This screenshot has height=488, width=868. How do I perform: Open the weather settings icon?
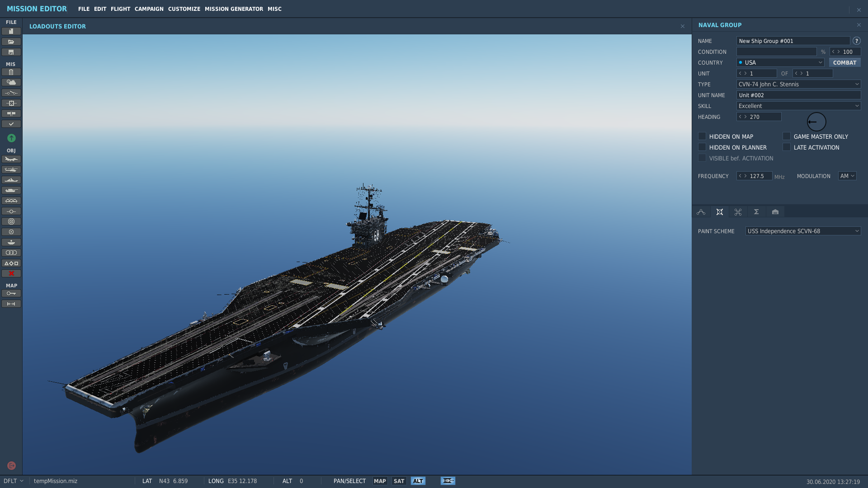pyautogui.click(x=11, y=82)
